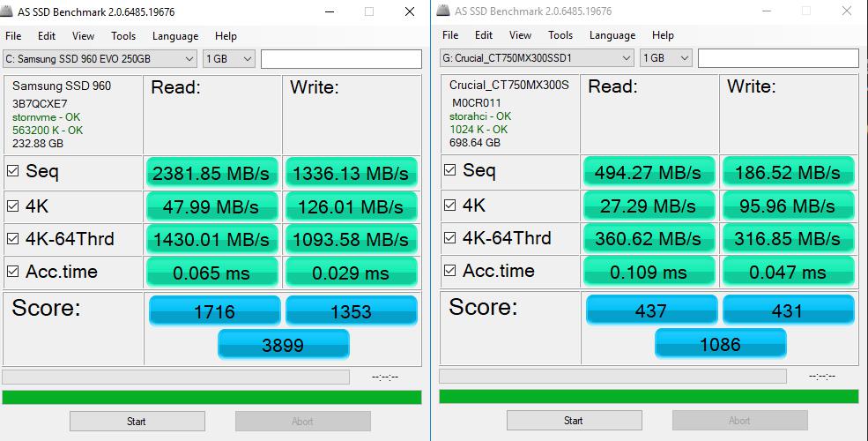Open the 1 GB size dropdown in Crucial window
The height and width of the screenshot is (441, 868).
(x=666, y=57)
